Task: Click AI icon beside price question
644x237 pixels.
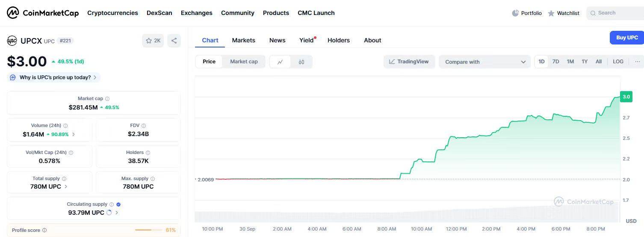Action: (x=13, y=77)
